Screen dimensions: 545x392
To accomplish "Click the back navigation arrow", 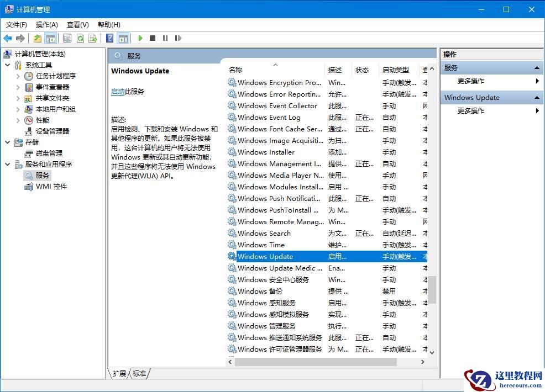I will (8, 38).
